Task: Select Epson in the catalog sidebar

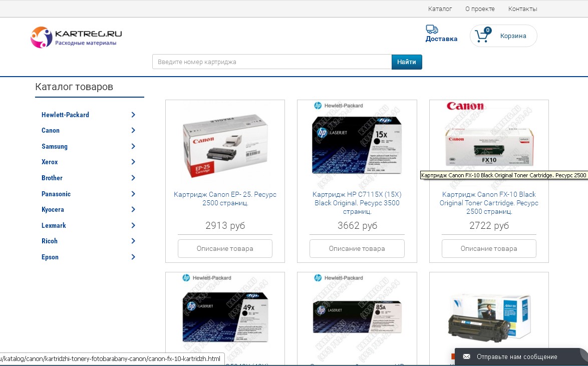Action: pos(50,257)
